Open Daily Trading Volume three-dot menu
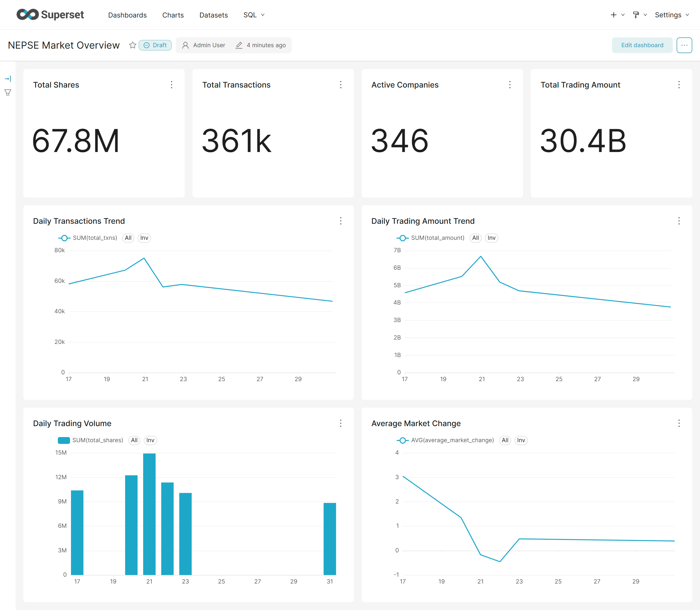 [x=341, y=423]
